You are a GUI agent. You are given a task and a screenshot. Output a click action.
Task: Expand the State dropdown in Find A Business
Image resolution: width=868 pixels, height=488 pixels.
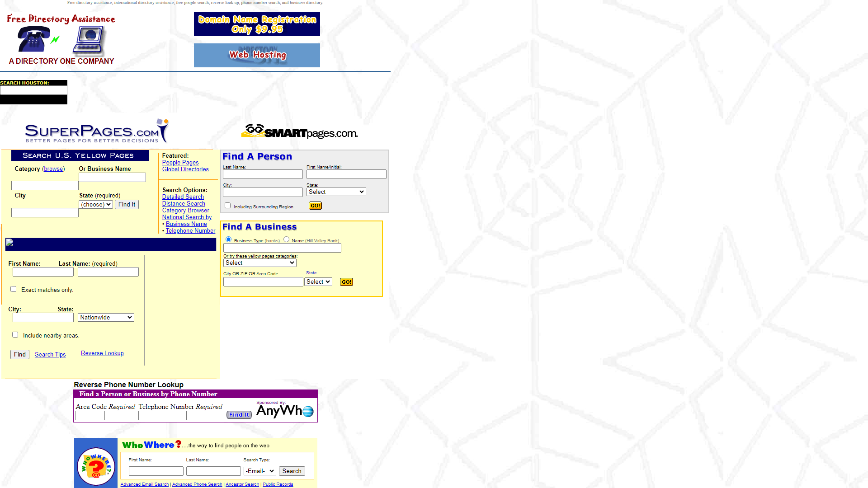point(318,282)
